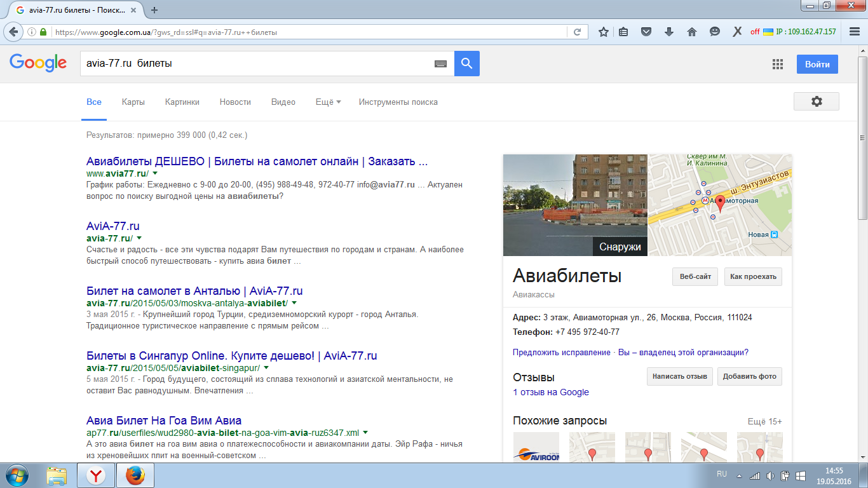Open dropdown arrow beside moskva-antalya-aviabilet URL
868x488 pixels.
coord(294,303)
